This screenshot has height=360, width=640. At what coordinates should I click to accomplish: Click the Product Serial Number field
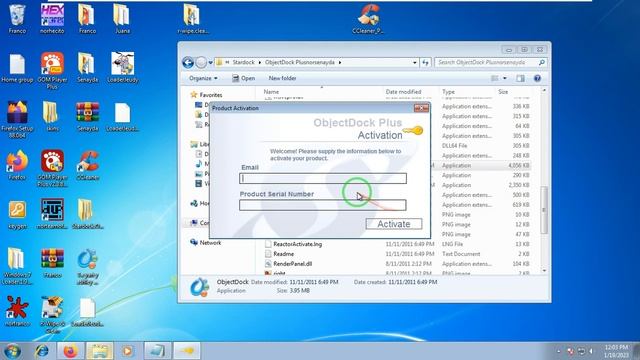(323, 205)
